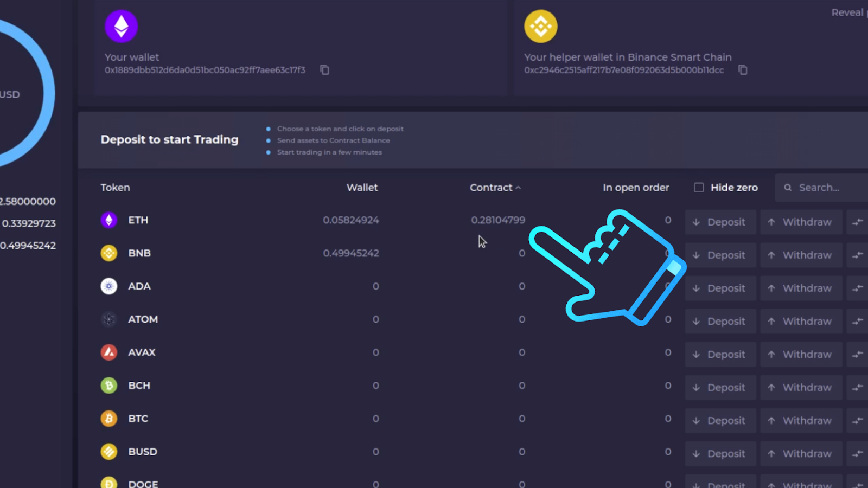The image size is (868, 488).
Task: Choose Withdraw in the ATOM row
Action: [801, 321]
